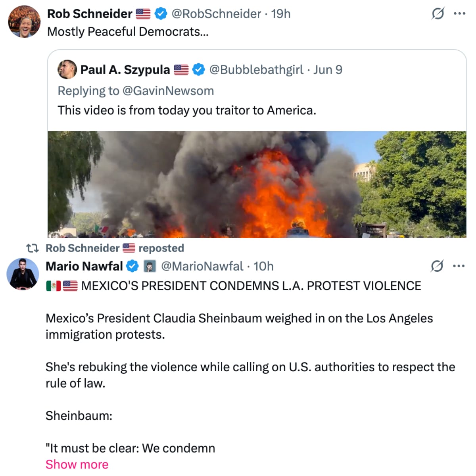Play the burning vehicles video thumbnail
This screenshot has height=476, width=476.
[x=257, y=184]
